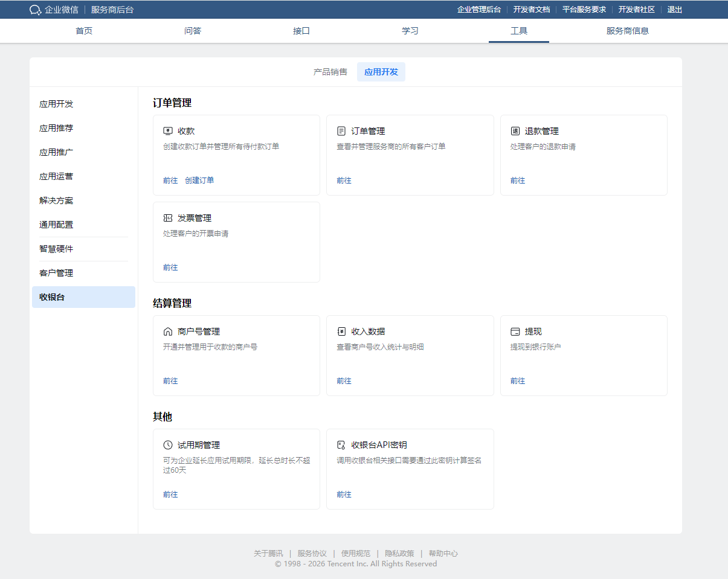The width and height of the screenshot is (728, 579).
Task: Click the 收款 card icon
Action: click(x=168, y=131)
